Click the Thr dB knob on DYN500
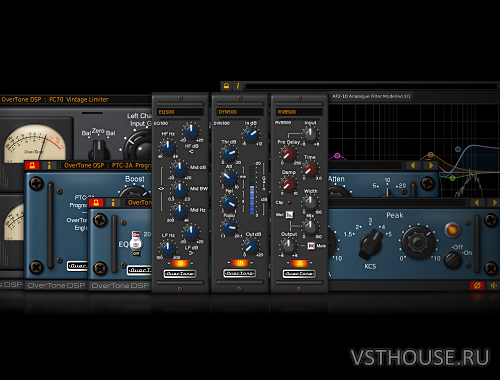Image resolution: width=500 pixels, height=380 pixels. 229,153
